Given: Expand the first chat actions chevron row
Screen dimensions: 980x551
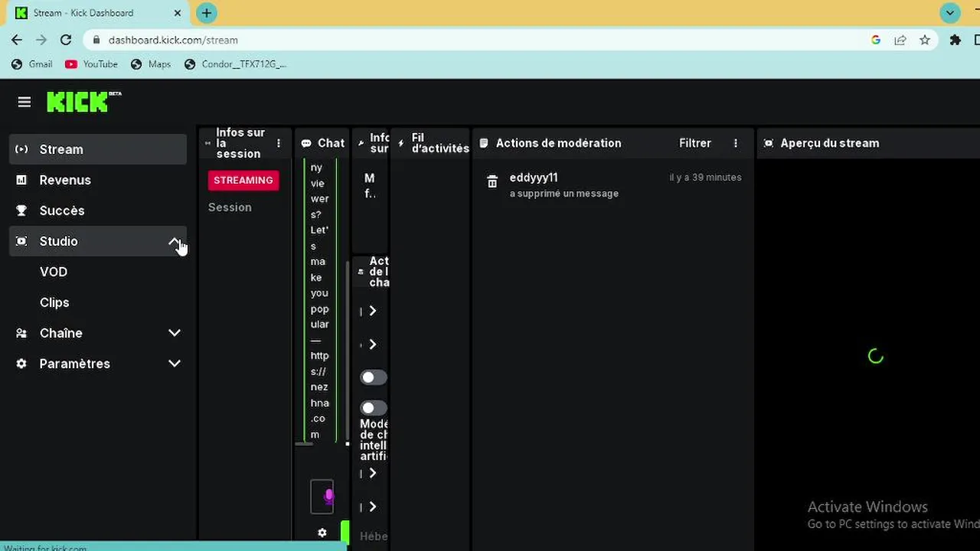Looking at the screenshot, I should [373, 311].
